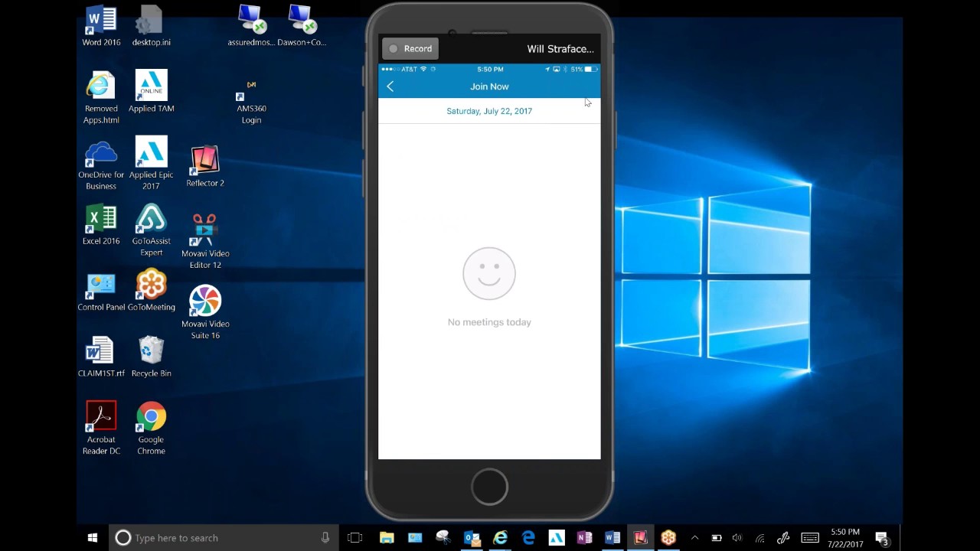
Task: Open the CLAIM1ST.rtf document
Action: tap(101, 357)
